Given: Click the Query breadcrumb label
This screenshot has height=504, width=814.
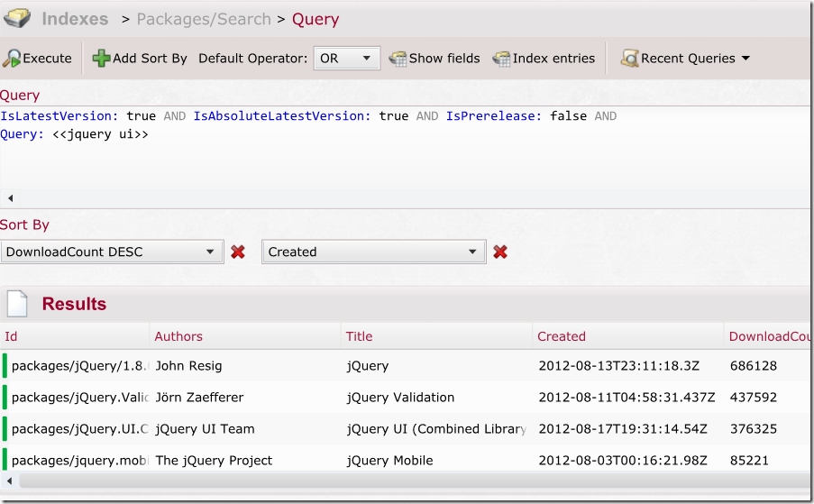Looking at the screenshot, I should pos(316,19).
